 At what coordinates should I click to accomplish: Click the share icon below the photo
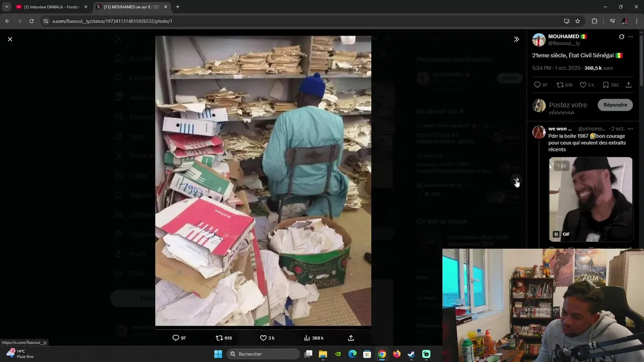[x=351, y=338]
